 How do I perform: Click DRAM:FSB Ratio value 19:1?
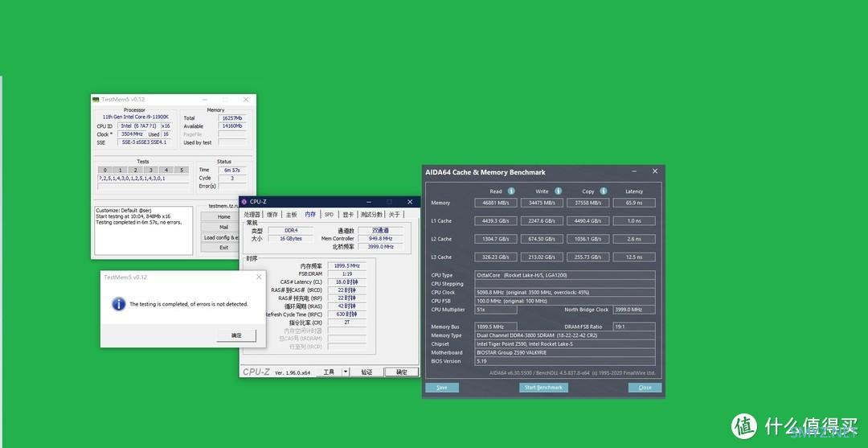[634, 327]
